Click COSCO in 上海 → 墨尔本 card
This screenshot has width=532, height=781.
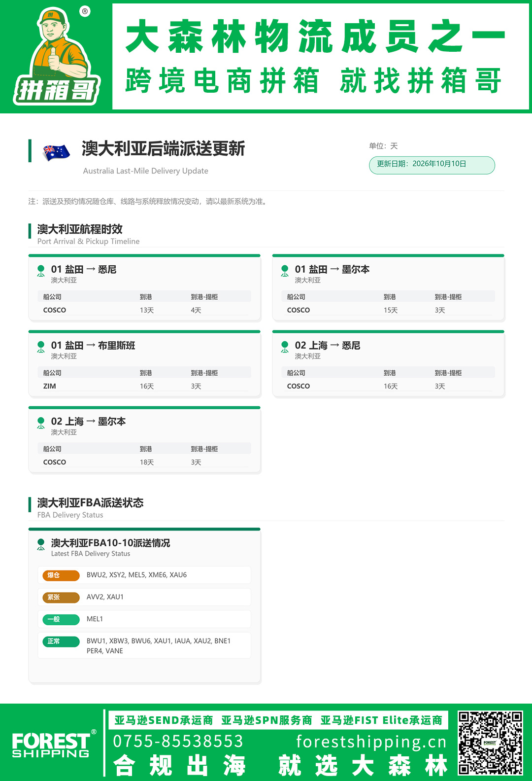point(55,462)
